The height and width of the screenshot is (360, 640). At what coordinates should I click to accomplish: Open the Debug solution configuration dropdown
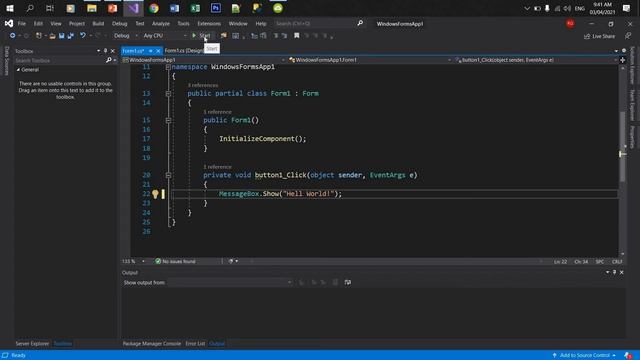click(x=125, y=36)
